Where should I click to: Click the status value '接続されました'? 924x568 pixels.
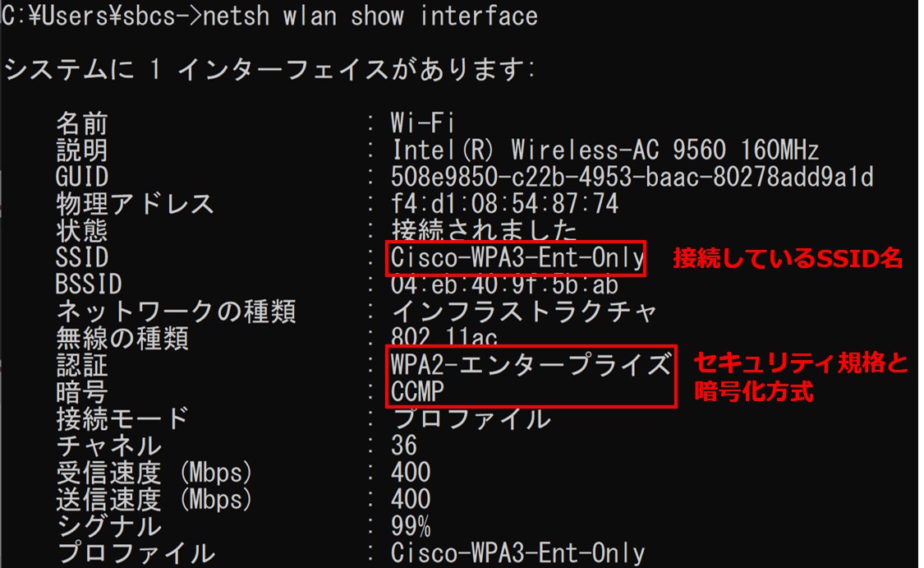coord(484,231)
